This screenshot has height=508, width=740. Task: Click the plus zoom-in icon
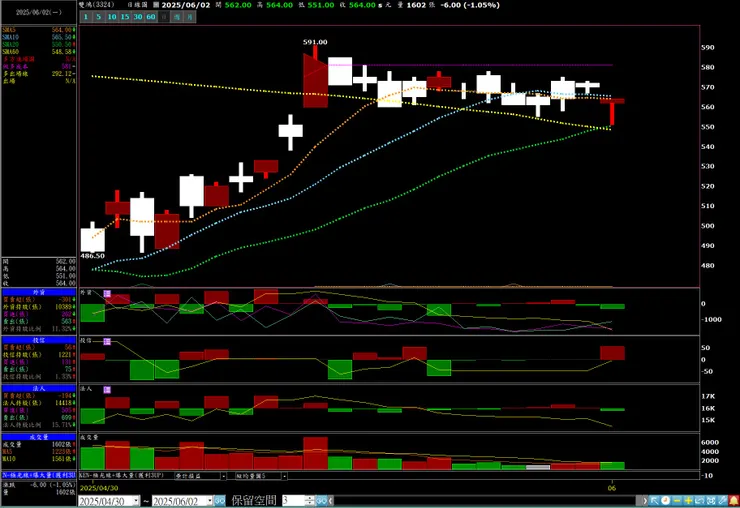pos(689,500)
